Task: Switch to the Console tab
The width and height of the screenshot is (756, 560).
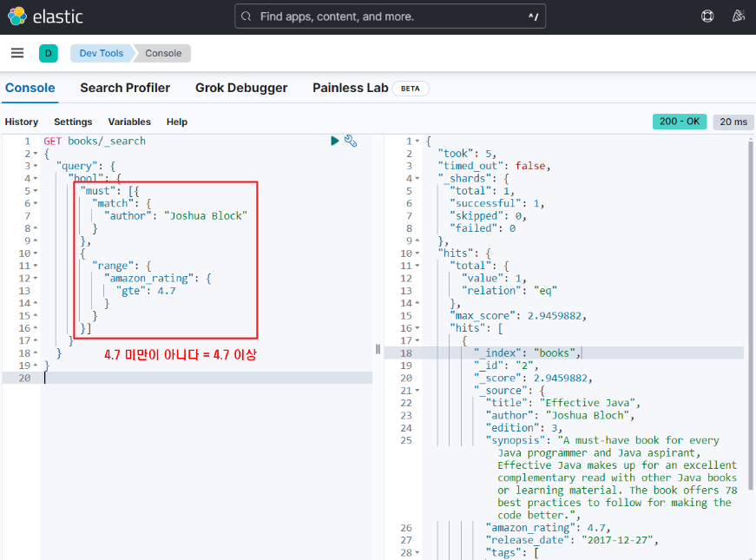Action: click(30, 88)
